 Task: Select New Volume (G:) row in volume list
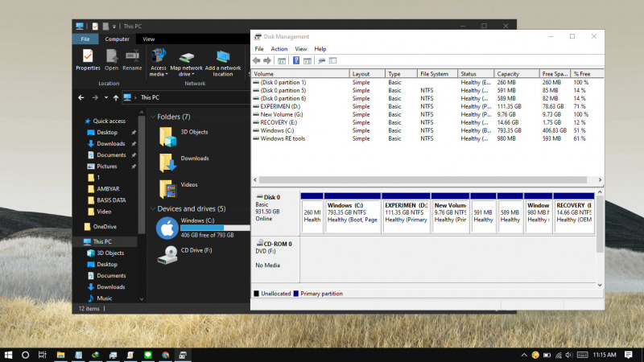click(427, 114)
